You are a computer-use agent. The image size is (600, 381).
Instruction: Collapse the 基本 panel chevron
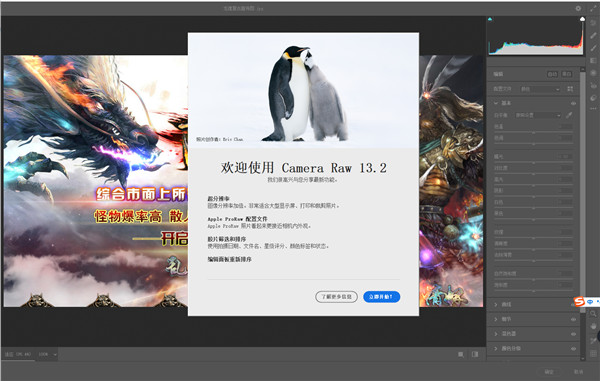point(496,103)
